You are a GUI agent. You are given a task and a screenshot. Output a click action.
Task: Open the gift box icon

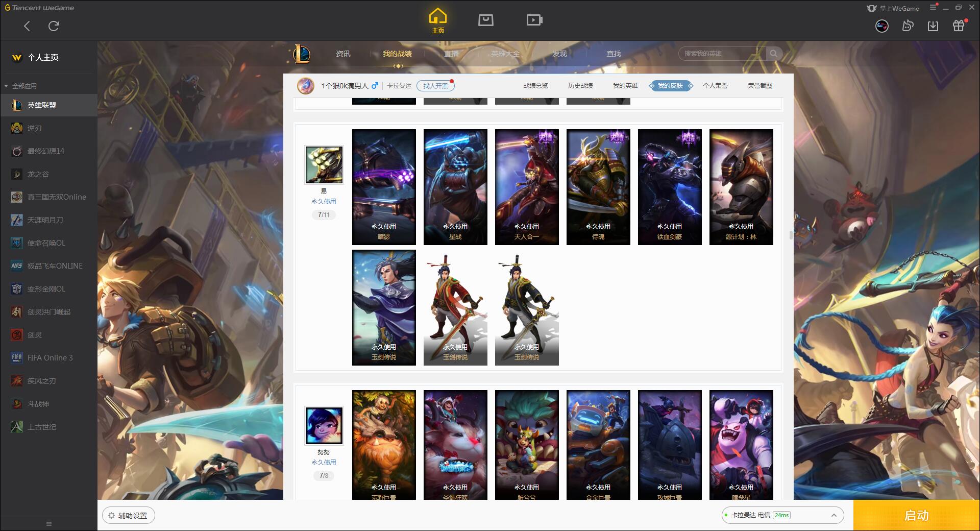959,26
